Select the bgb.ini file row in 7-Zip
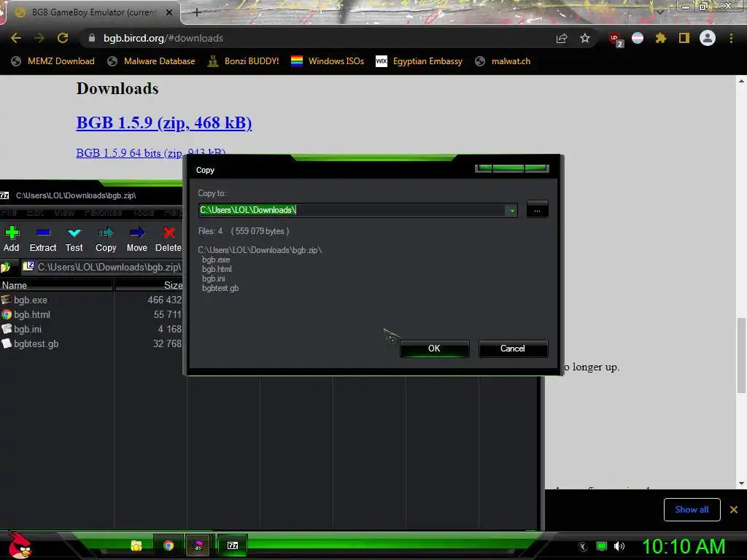The width and height of the screenshot is (747, 560). 91,329
